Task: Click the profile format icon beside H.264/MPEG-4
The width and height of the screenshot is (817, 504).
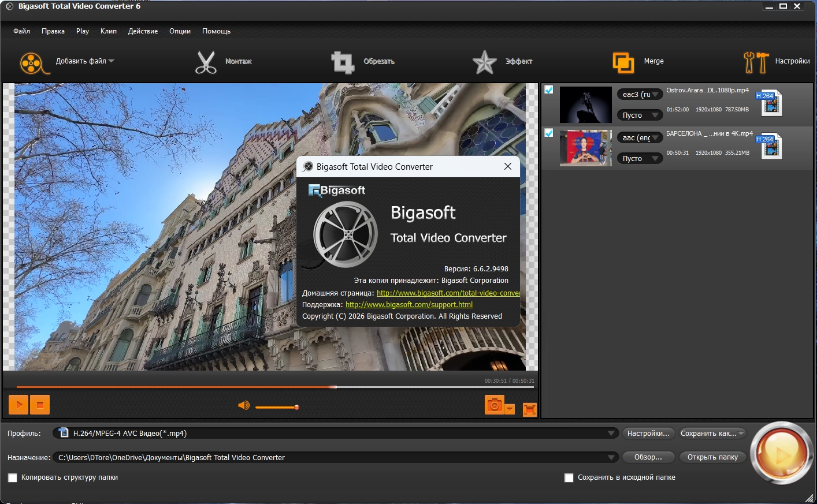Action: coord(64,433)
